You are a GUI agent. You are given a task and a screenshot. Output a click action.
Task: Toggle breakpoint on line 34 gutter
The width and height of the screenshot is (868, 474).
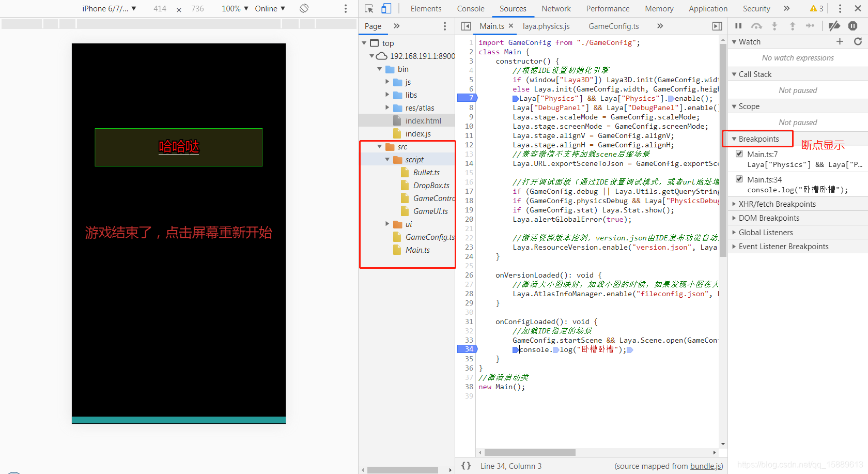coord(467,349)
